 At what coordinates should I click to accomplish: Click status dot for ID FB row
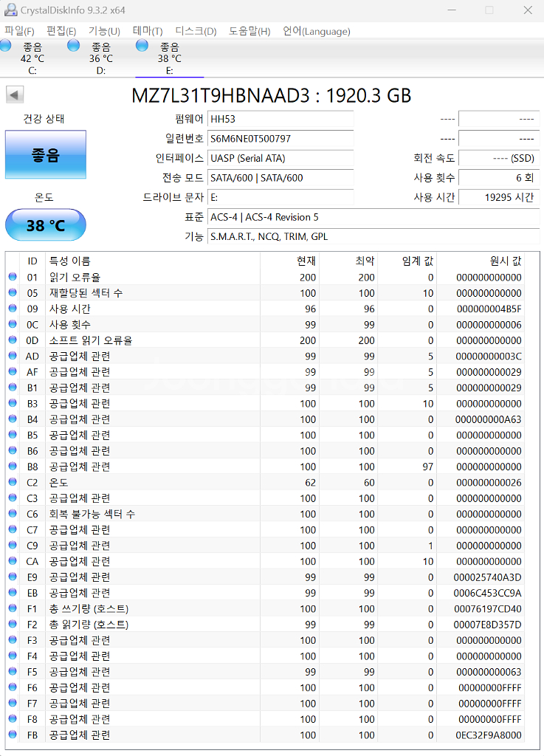click(x=13, y=735)
